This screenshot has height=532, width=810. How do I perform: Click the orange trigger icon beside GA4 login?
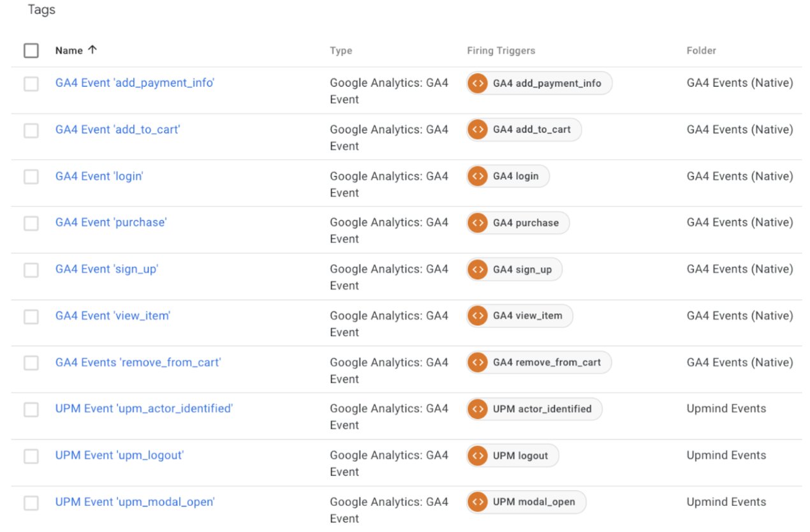[478, 176]
